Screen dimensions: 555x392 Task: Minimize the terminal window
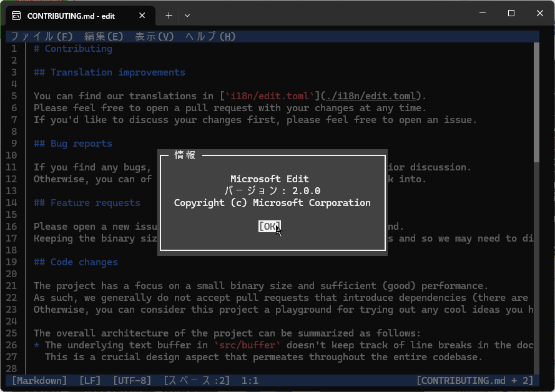pos(483,13)
